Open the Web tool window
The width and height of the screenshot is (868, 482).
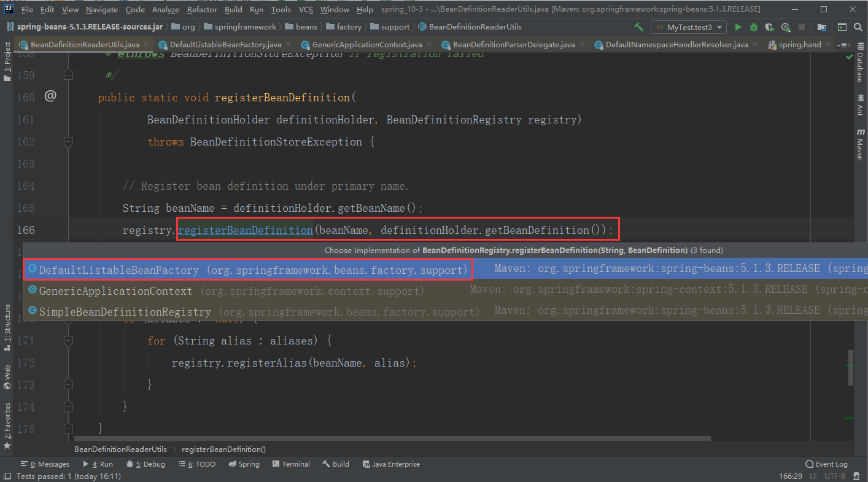7,377
